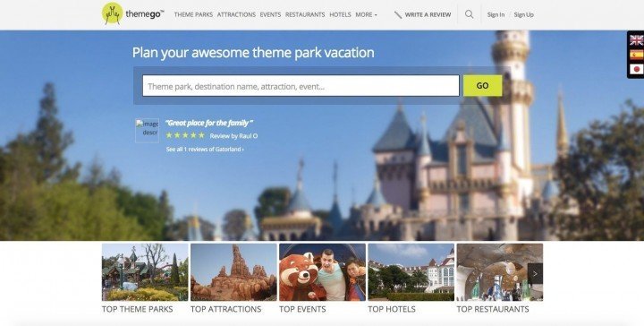The height and width of the screenshot is (326, 644).
Task: Click the Sign Up link
Action: (x=523, y=15)
